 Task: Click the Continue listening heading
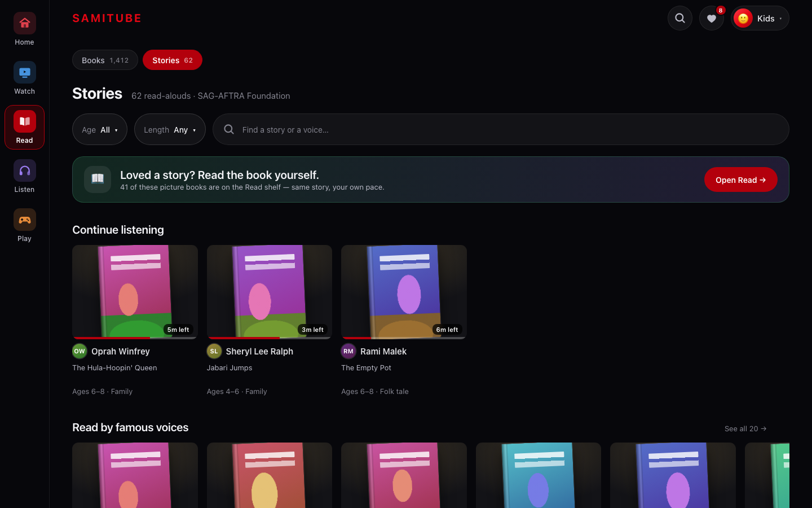click(118, 230)
